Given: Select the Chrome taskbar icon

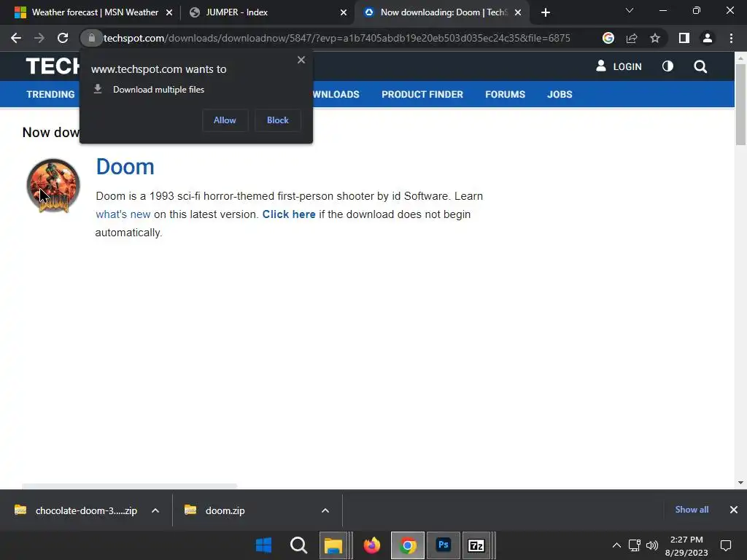Looking at the screenshot, I should click(x=408, y=545).
